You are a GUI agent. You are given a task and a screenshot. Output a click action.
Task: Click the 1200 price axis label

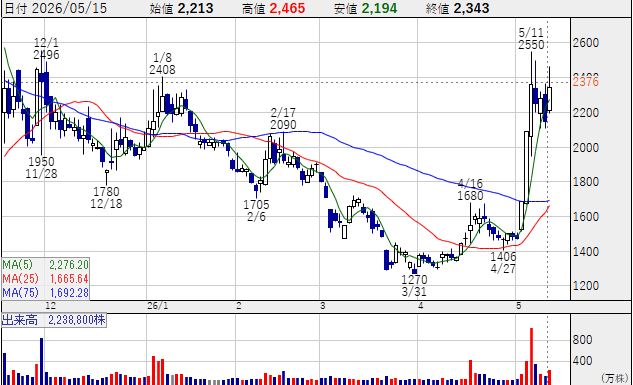586,286
